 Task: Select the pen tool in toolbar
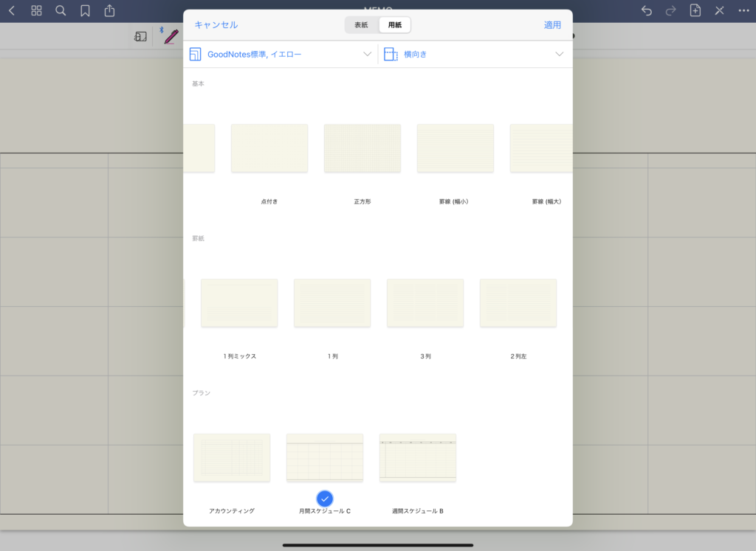pos(171,36)
